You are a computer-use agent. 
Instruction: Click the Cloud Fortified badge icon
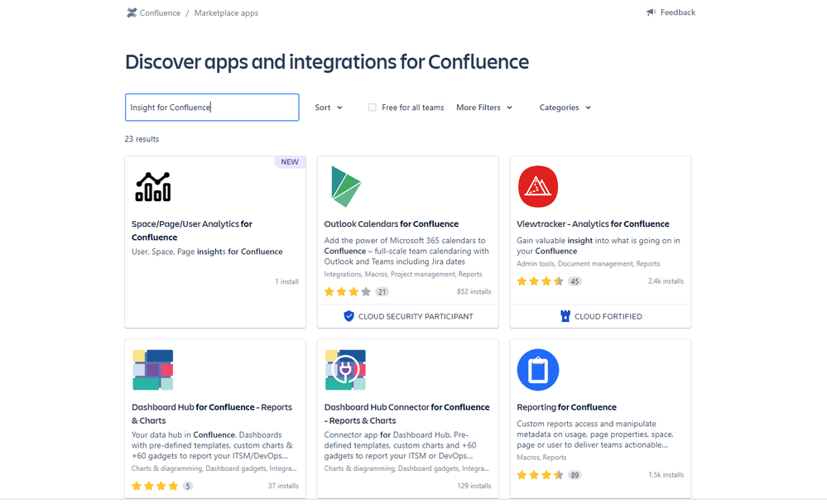coord(565,316)
